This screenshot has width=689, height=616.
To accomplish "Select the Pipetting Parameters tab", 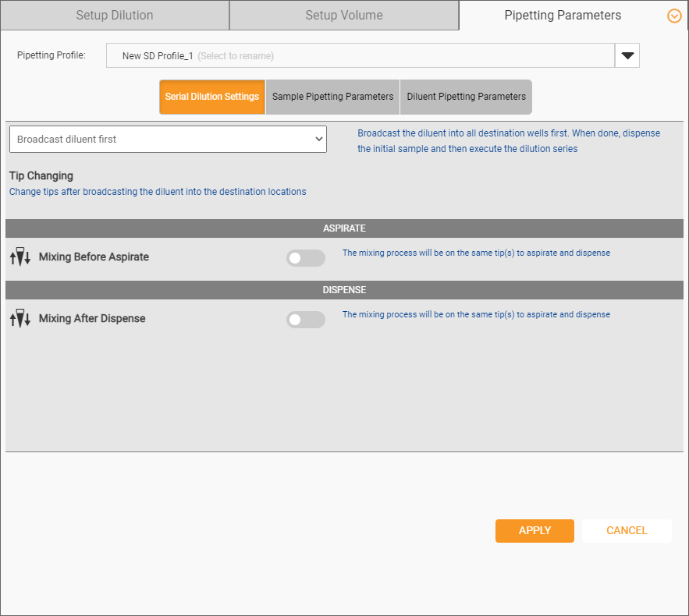I will click(x=563, y=16).
